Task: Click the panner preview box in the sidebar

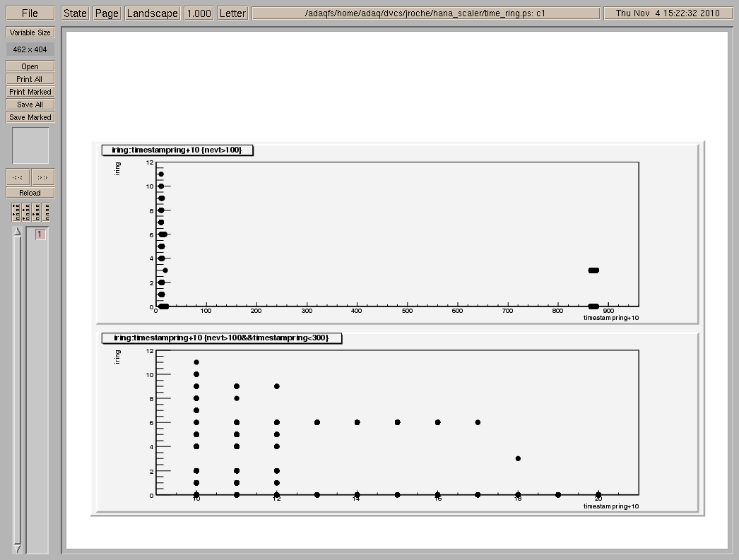Action: pos(30,145)
